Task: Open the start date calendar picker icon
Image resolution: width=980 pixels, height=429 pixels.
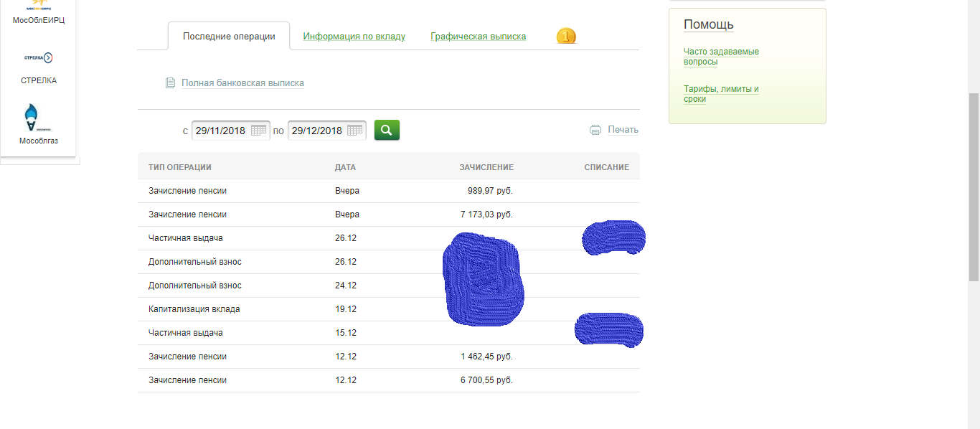Action: pos(258,131)
